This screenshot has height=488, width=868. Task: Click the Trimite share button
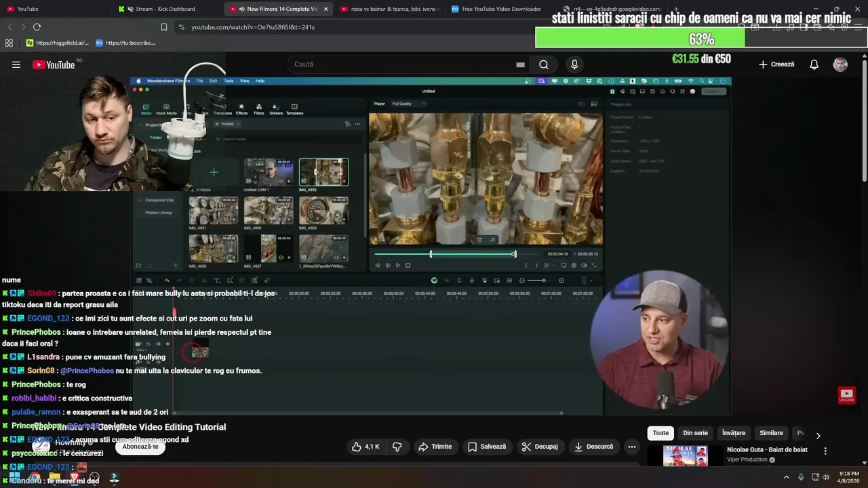coord(435,447)
